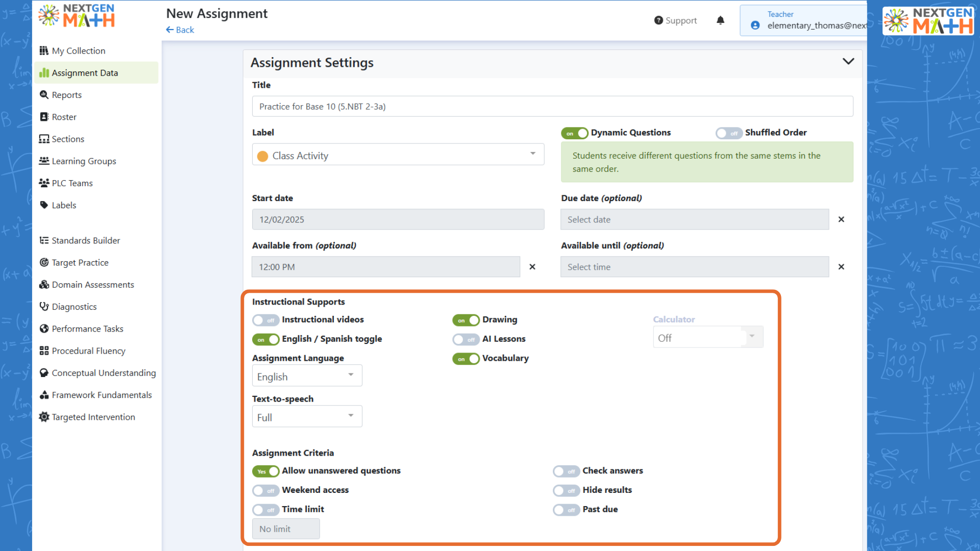Click the notification bell icon
The height and width of the screenshot is (551, 980).
coord(720,20)
